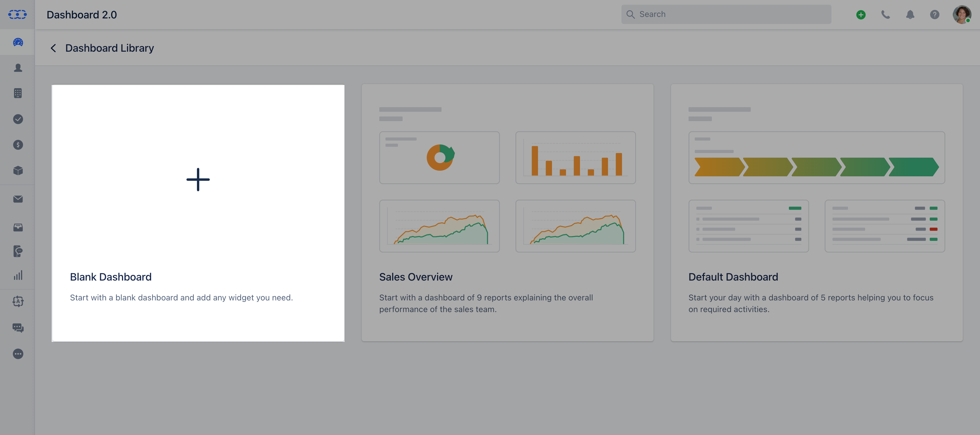Open Products cube icon in sidebar
This screenshot has height=435, width=980.
pos(18,170)
